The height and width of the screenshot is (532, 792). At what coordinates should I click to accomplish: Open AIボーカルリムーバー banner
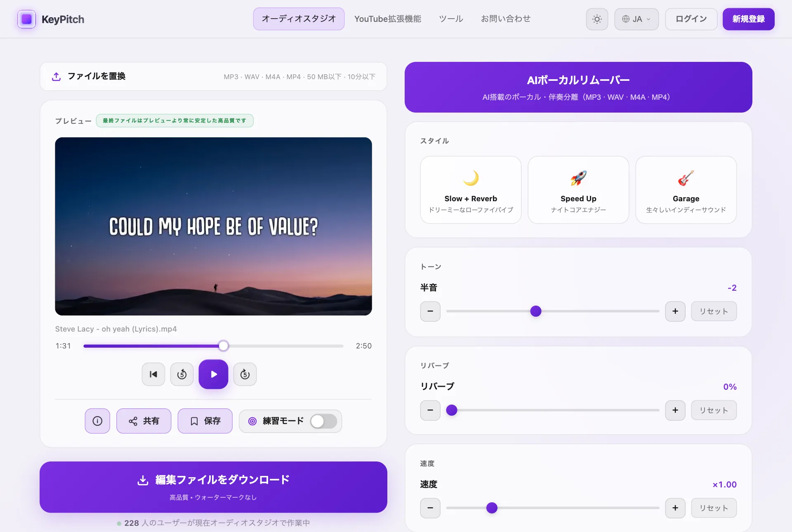point(578,87)
